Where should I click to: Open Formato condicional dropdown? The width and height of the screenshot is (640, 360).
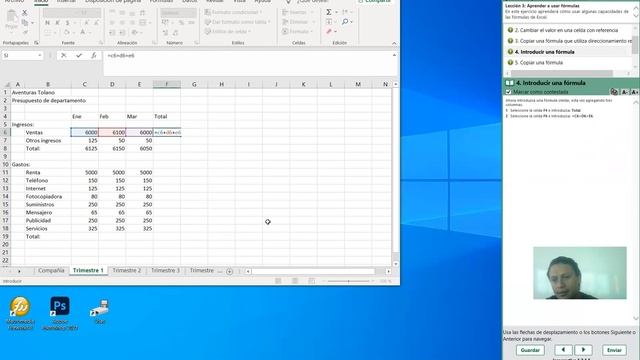(x=234, y=12)
